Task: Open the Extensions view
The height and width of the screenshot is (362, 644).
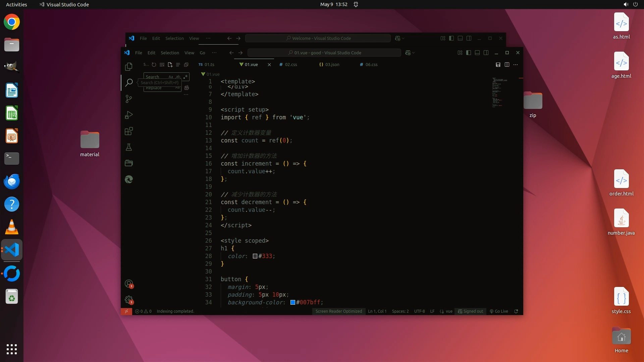Action: 128,131
